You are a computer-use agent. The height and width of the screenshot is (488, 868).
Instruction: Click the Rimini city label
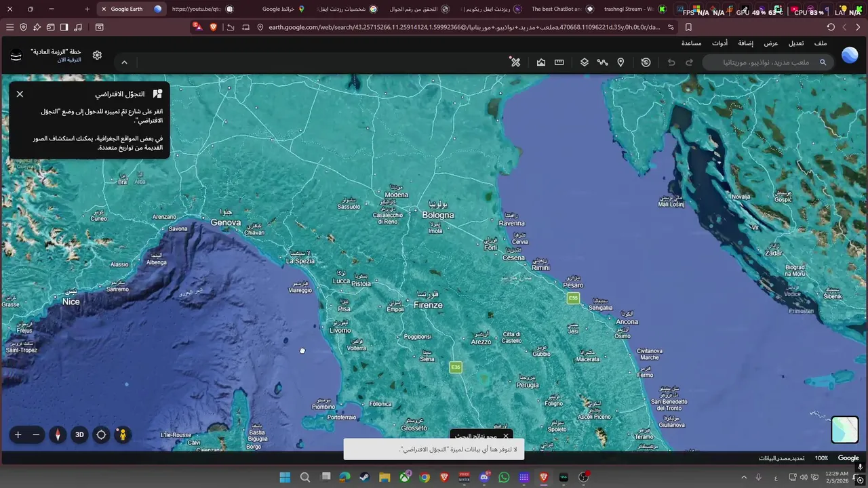click(540, 268)
